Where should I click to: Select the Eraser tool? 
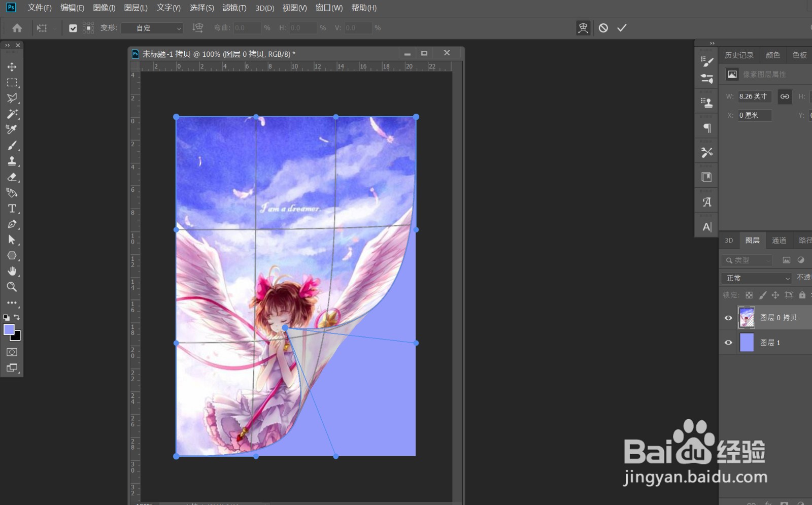pyautogui.click(x=12, y=177)
